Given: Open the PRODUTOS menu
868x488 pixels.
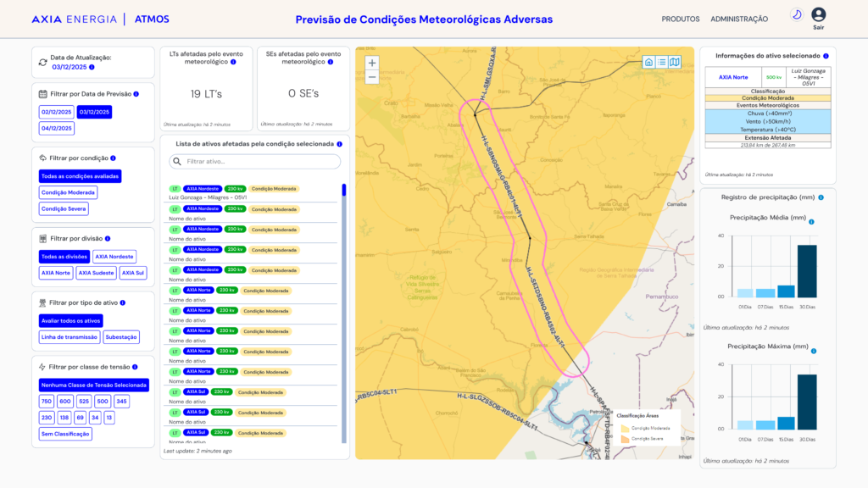Looking at the screenshot, I should (681, 19).
